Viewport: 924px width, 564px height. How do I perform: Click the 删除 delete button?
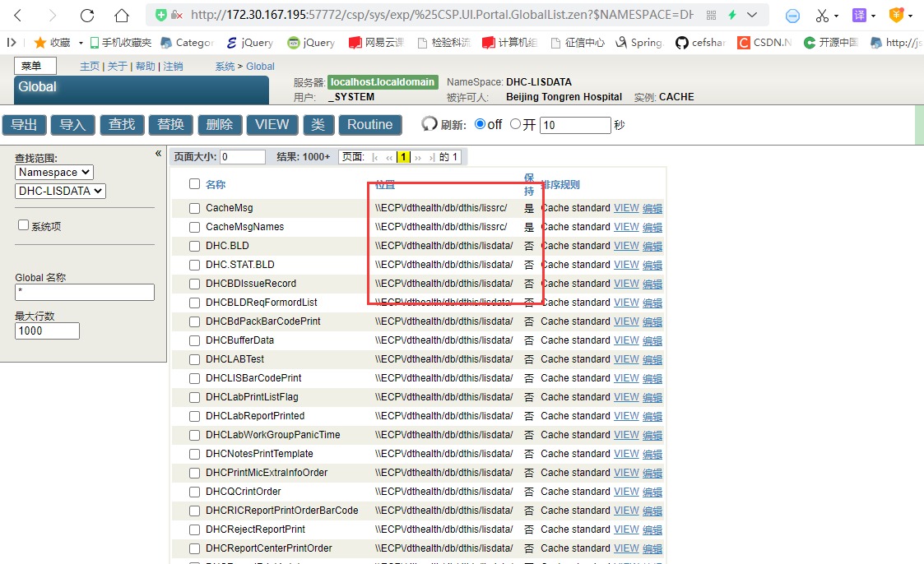[220, 125]
